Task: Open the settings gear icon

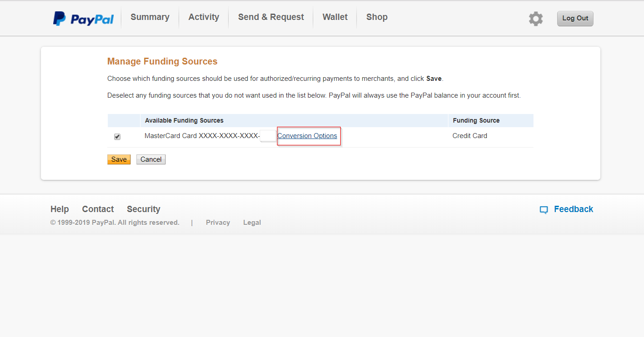Action: click(536, 19)
